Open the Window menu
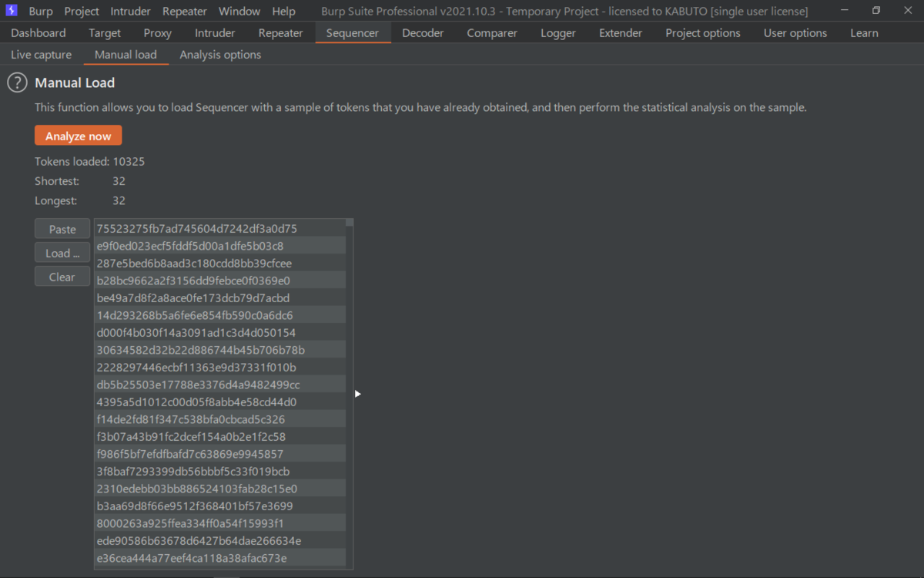The image size is (924, 578). 239,12
